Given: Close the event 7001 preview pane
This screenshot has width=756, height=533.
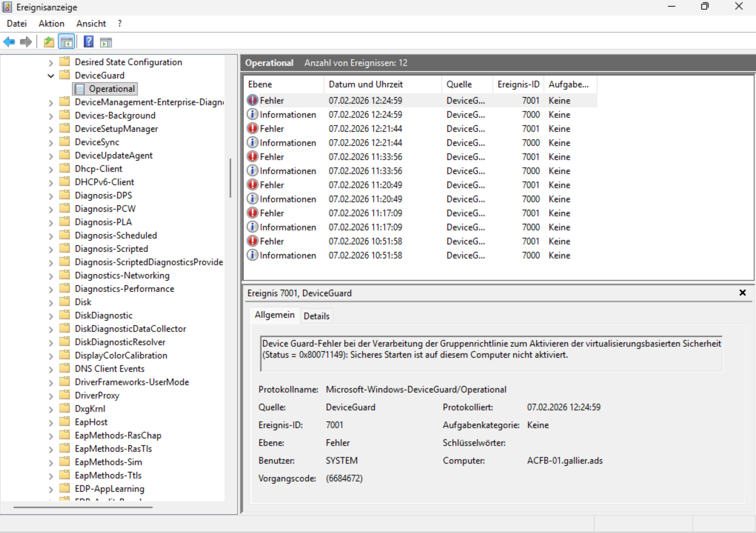Looking at the screenshot, I should [x=742, y=292].
